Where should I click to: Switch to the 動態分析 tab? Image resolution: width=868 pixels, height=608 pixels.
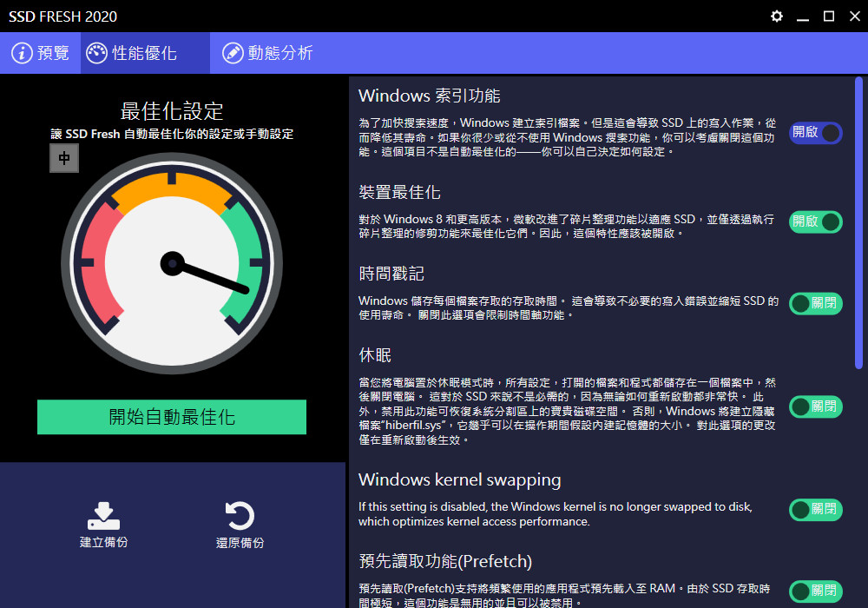(x=267, y=53)
